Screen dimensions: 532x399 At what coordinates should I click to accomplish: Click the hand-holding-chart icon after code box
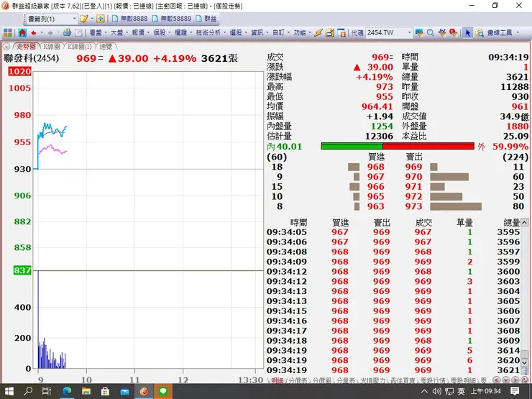[x=419, y=33]
